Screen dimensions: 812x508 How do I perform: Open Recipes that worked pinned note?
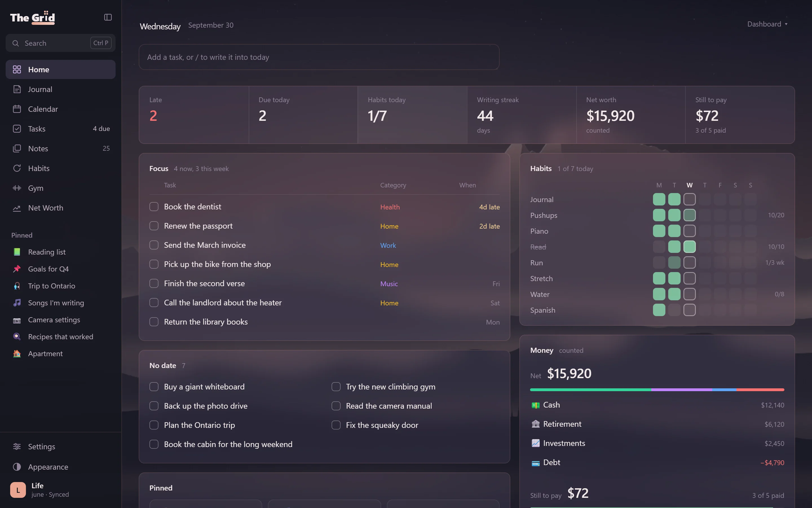tap(60, 337)
